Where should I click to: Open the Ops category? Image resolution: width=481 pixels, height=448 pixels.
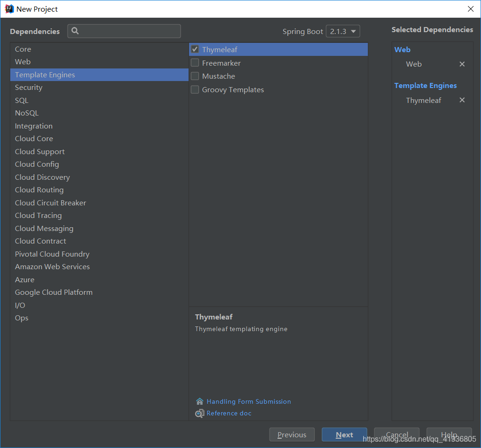pos(99,318)
